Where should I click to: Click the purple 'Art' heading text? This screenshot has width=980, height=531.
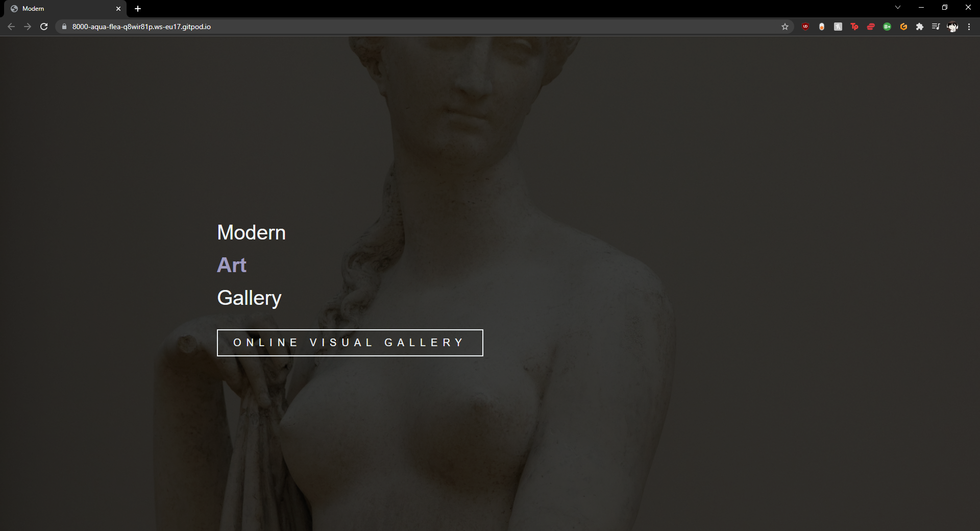coord(232,265)
